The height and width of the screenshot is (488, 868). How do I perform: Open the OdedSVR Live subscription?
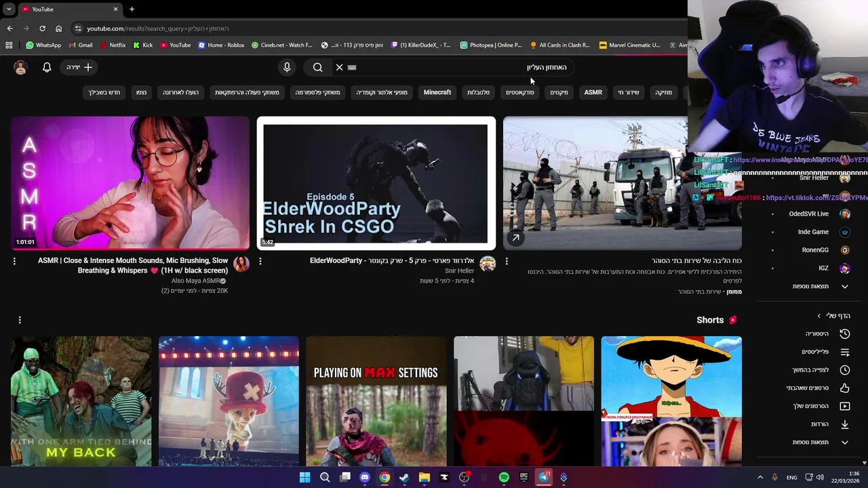[810, 213]
